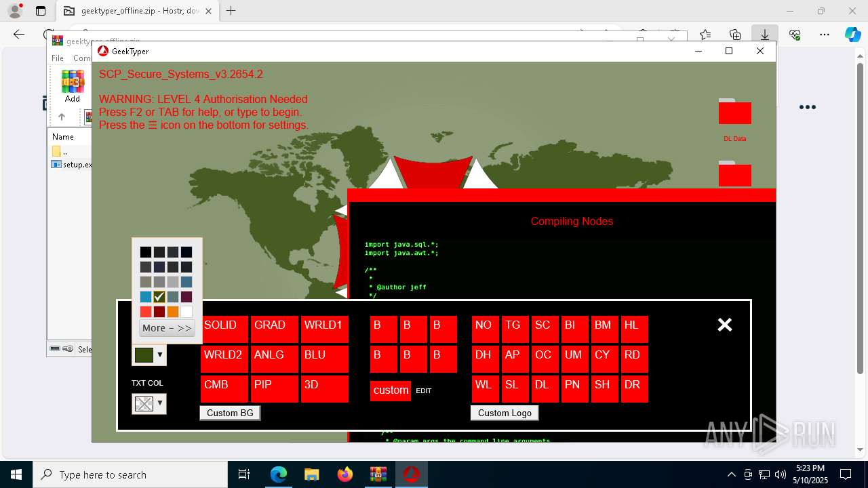Screen dimensions: 868x488
Task: Select the checked olive green swatch
Action: coord(159,297)
